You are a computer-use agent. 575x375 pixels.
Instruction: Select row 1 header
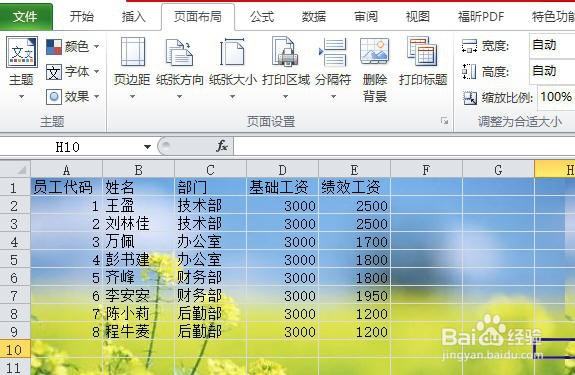point(15,187)
